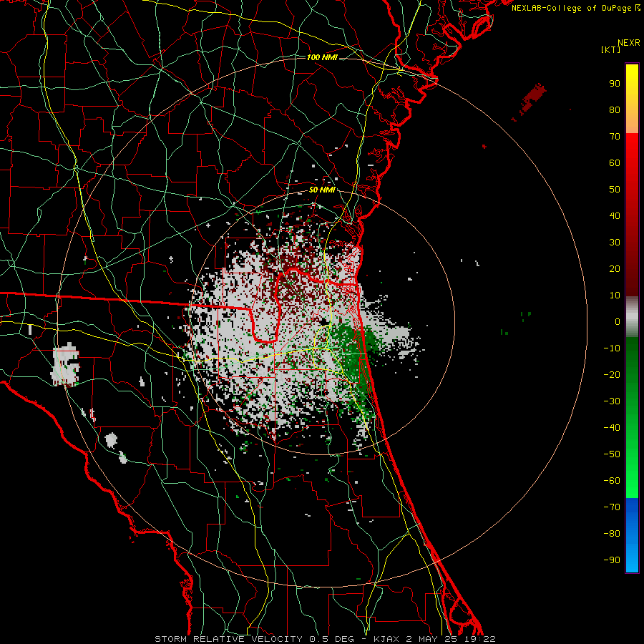Click the positive 40 scale value
Image resolution: width=644 pixels, height=644 pixels.
615,216
